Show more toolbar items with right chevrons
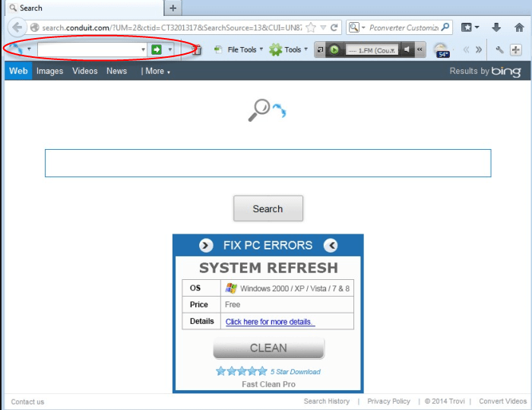Screen dimensions: 532x410 coord(479,50)
